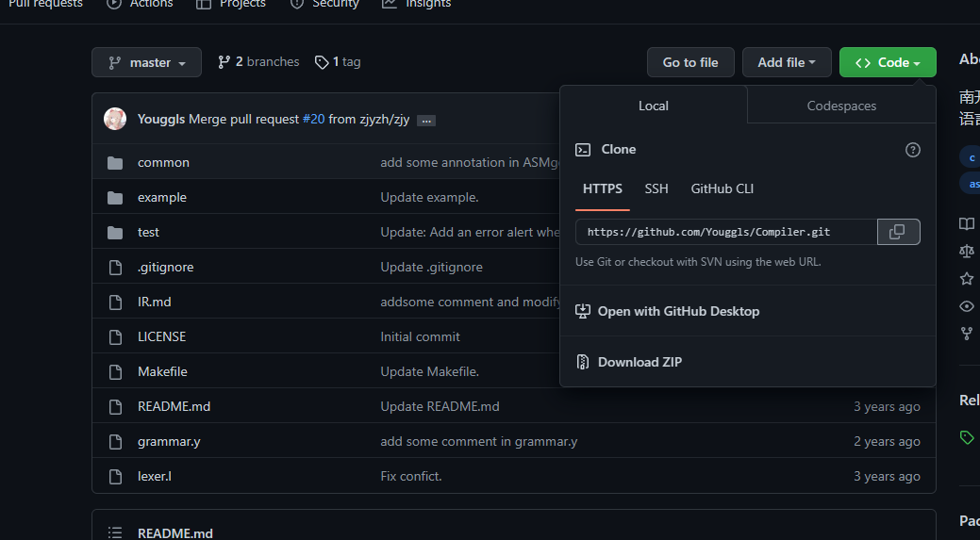
Task: Click the green release tag icon
Action: (967, 437)
